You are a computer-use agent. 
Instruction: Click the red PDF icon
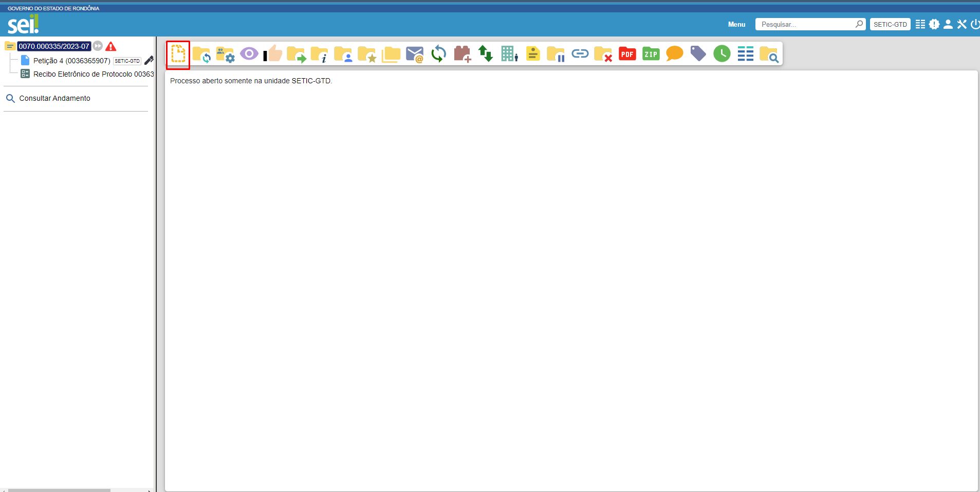(627, 53)
